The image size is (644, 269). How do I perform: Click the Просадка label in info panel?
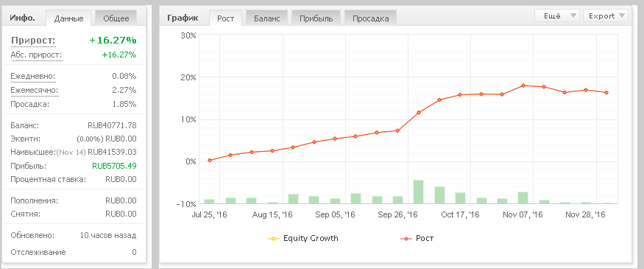[30, 104]
